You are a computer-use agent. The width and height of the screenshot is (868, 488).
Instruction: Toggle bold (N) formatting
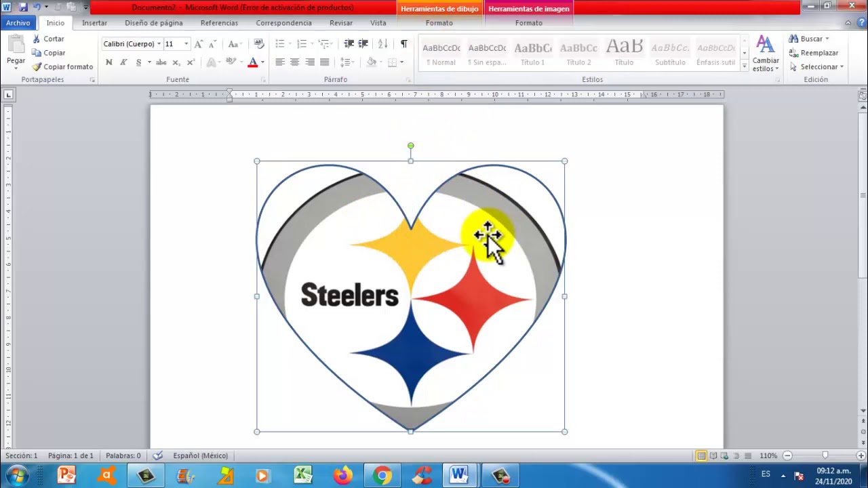coord(108,62)
